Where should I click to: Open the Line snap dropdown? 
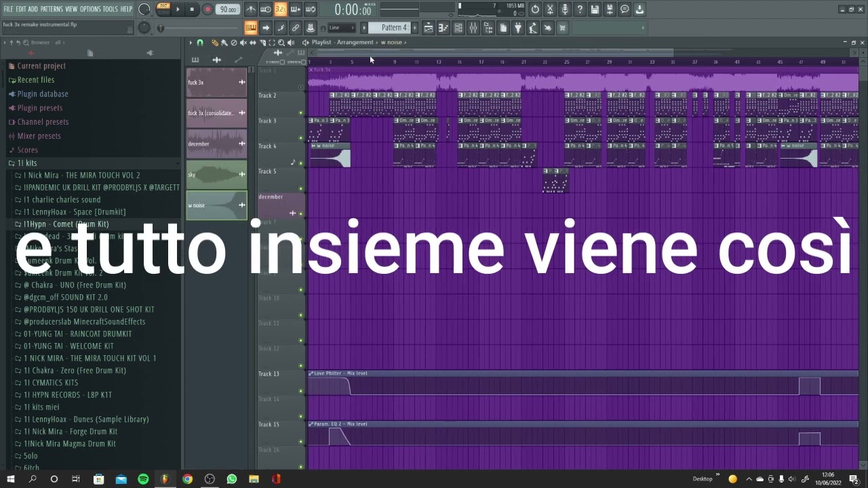[x=342, y=28]
